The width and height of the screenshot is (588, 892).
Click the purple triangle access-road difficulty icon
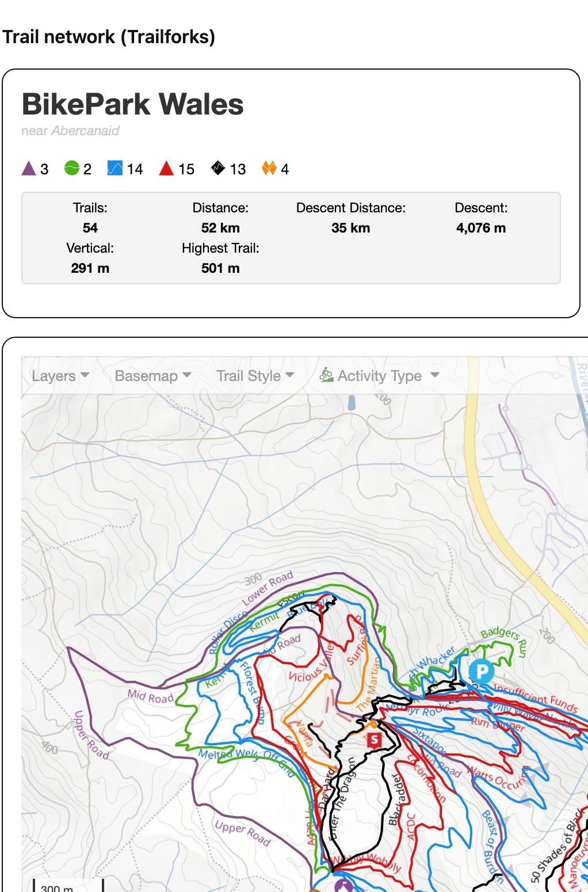[x=29, y=169]
